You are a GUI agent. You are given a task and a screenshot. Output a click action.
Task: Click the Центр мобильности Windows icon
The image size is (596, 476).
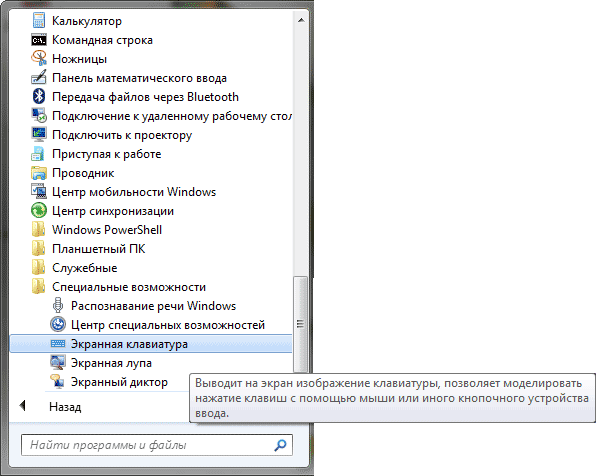pyautogui.click(x=39, y=192)
